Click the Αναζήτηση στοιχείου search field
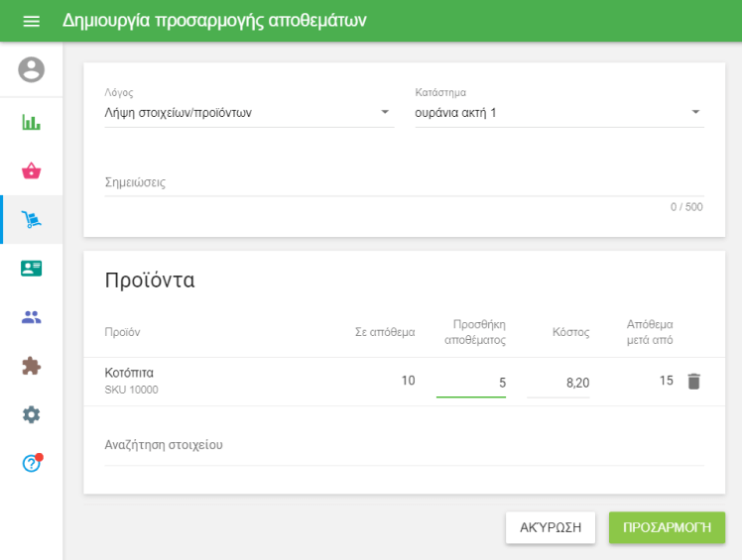Viewport: 742px width, 560px height. 404,445
